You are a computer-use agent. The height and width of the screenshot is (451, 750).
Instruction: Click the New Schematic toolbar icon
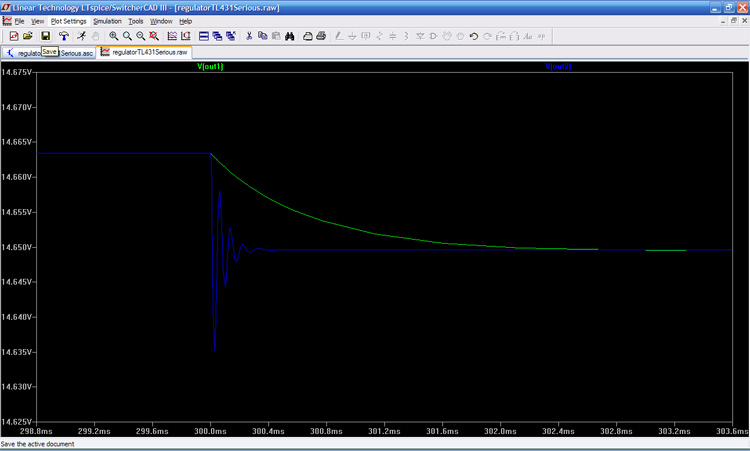coord(13,36)
